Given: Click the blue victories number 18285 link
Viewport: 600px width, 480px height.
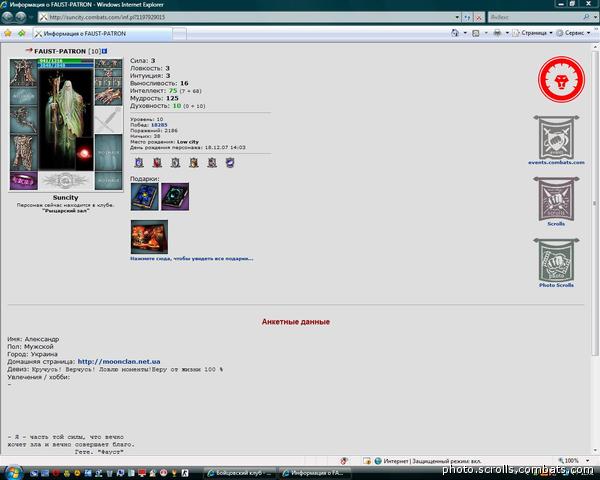Looking at the screenshot, I should [159, 125].
